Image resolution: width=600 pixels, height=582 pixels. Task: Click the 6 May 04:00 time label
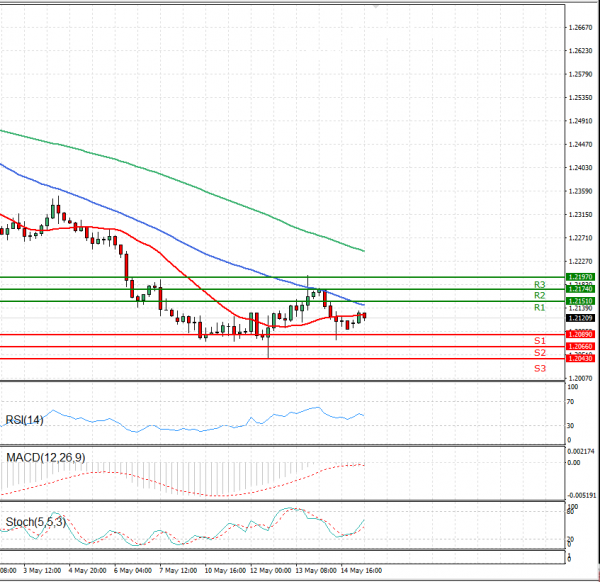point(133,571)
